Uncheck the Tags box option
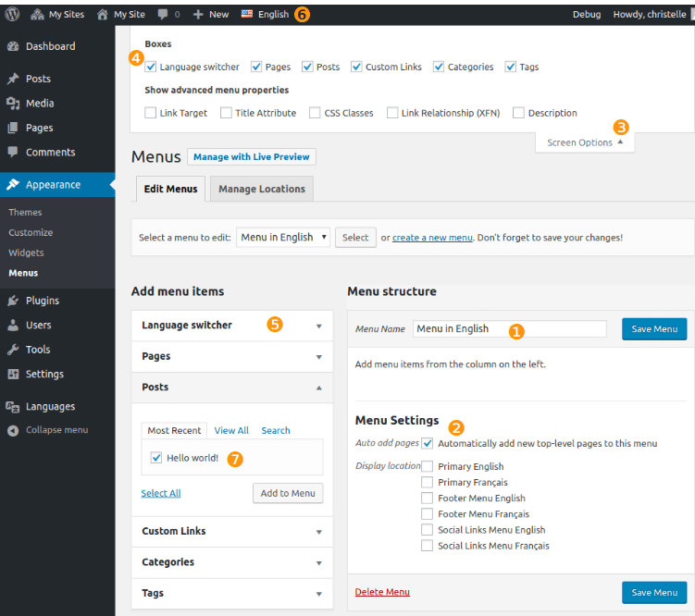 point(511,67)
